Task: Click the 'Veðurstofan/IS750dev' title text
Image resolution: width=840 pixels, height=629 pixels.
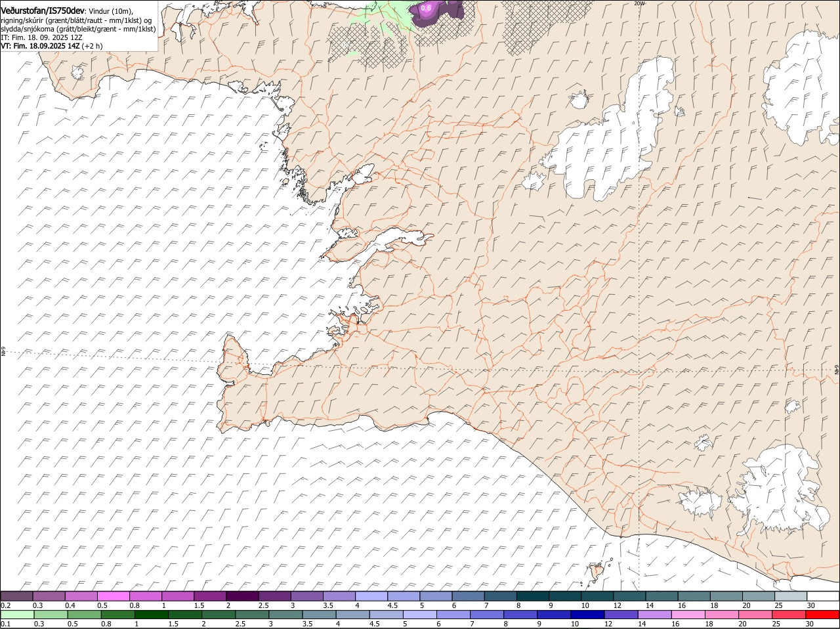Action: tap(43, 11)
